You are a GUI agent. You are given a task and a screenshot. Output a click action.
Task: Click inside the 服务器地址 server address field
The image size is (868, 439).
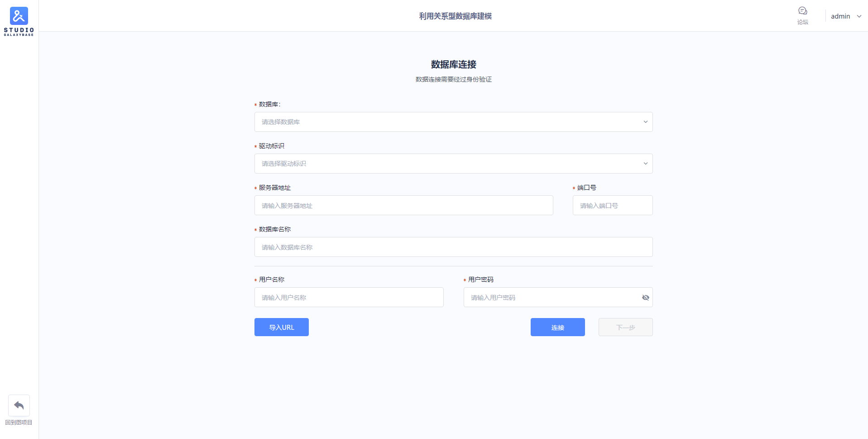click(403, 205)
